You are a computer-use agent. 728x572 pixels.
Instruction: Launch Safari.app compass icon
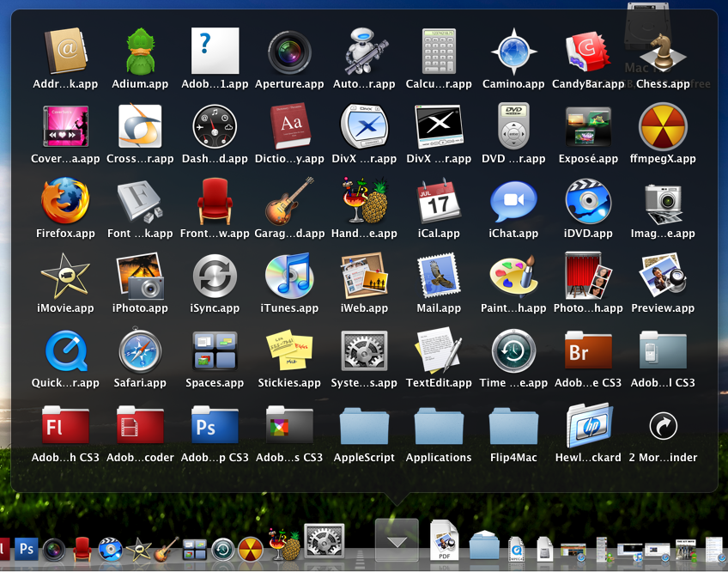point(140,350)
